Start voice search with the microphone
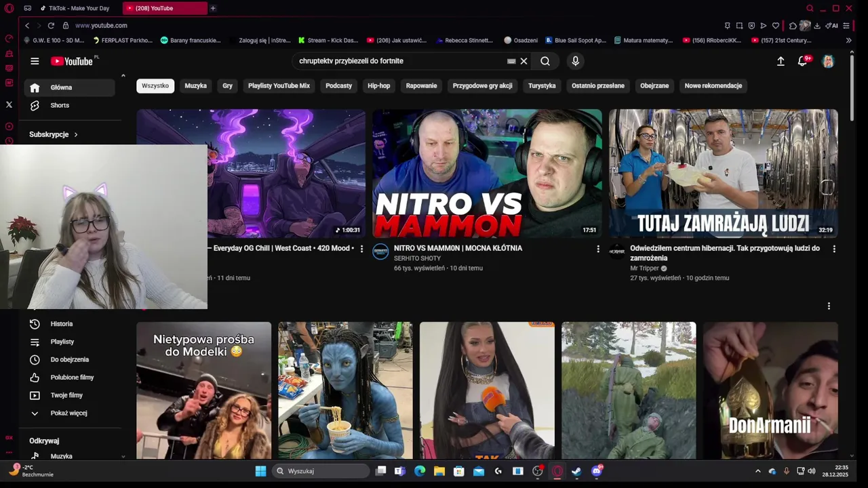 coord(575,61)
